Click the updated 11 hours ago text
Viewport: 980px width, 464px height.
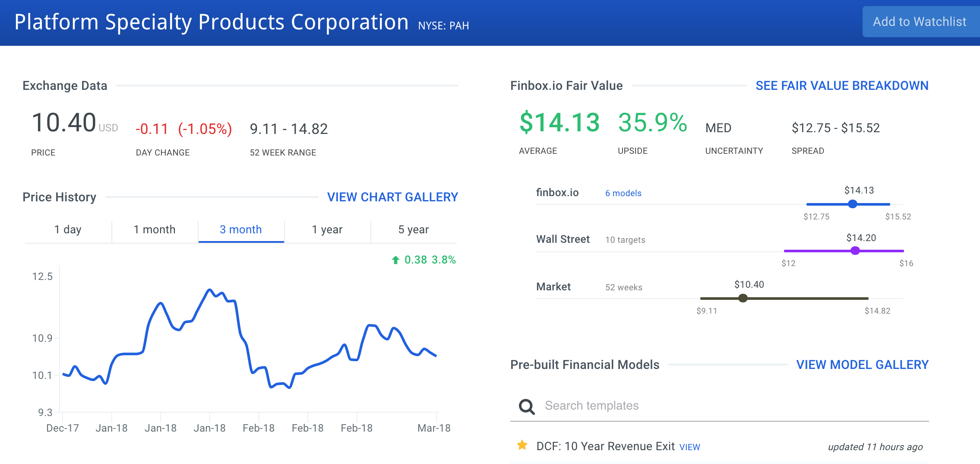[x=875, y=447]
